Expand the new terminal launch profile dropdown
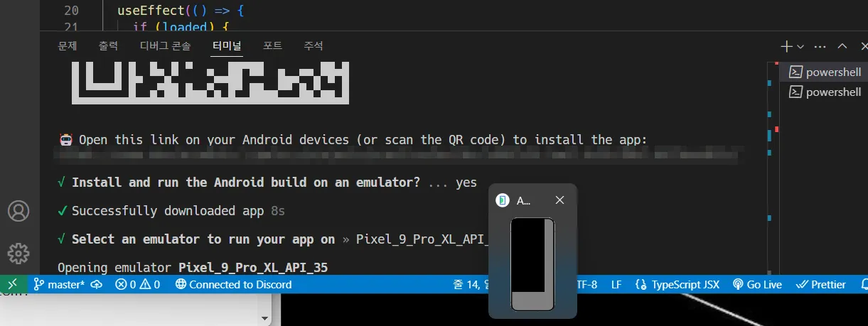This screenshot has width=868, height=326. pos(801,46)
